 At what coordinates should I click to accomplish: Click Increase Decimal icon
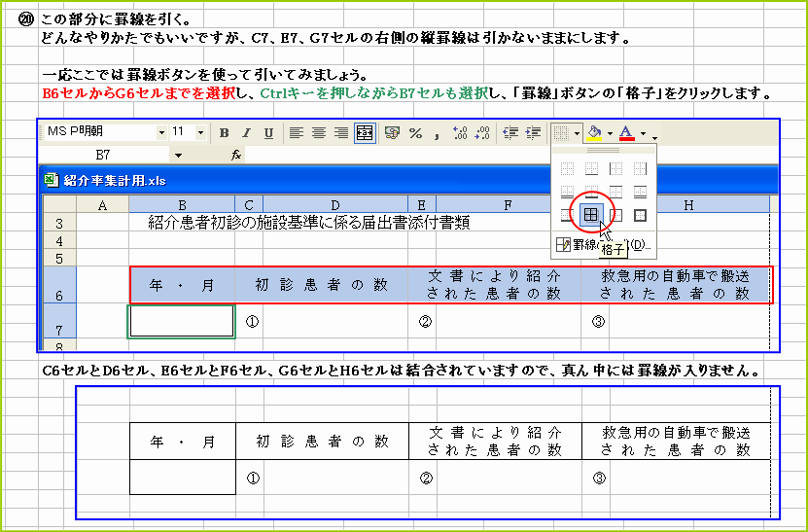point(460,133)
